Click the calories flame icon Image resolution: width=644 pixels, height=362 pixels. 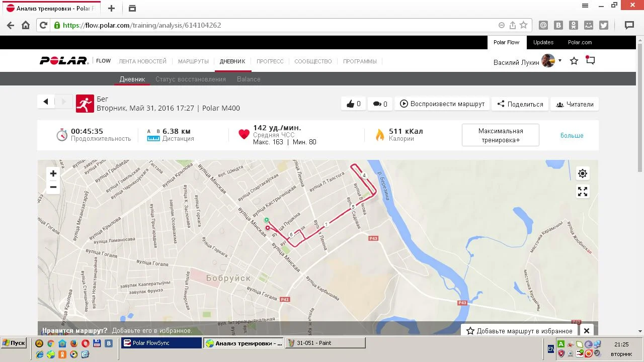(x=380, y=135)
